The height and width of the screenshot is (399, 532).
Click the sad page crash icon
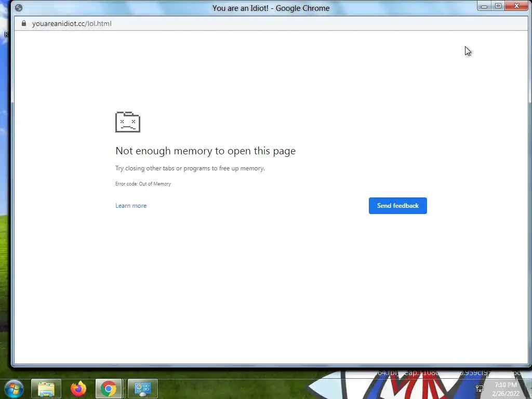click(x=128, y=122)
